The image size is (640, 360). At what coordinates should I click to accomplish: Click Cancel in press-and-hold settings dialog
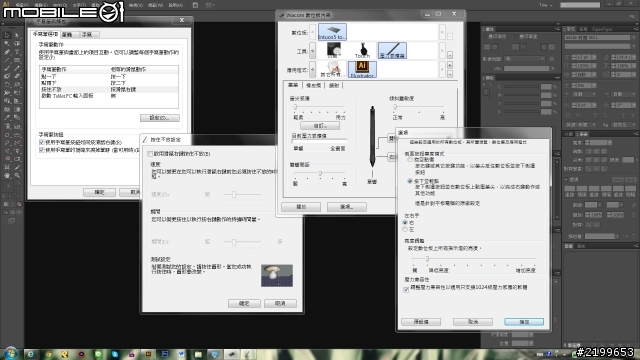coord(280,303)
